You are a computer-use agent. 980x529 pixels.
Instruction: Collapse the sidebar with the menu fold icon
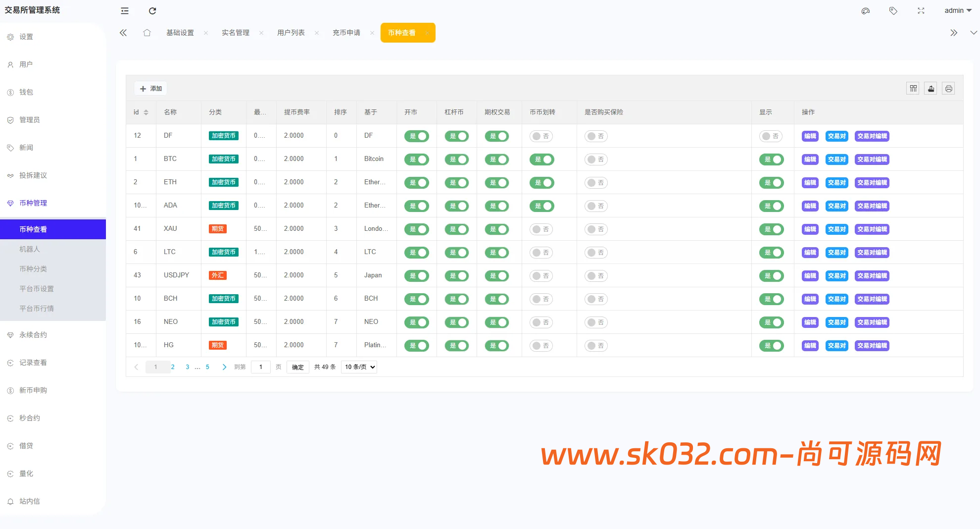pos(125,11)
